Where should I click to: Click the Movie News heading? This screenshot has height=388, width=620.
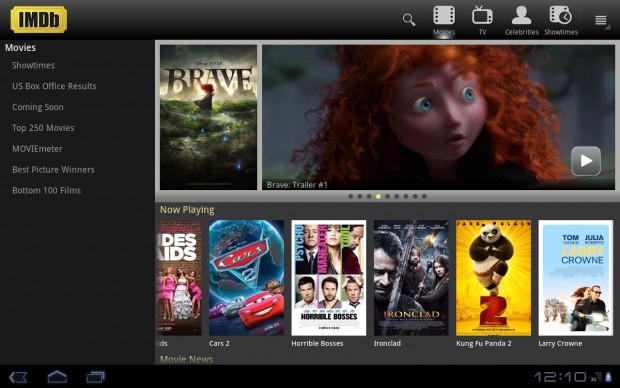186,359
